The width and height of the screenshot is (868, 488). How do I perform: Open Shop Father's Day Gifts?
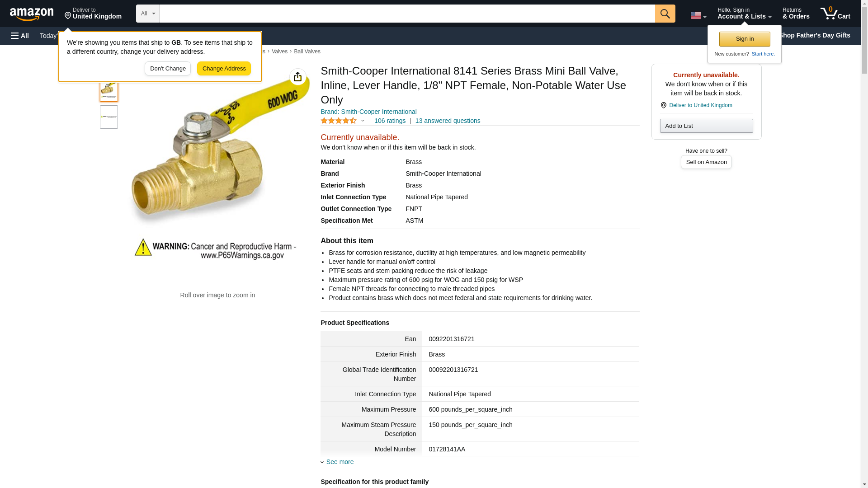tap(814, 35)
